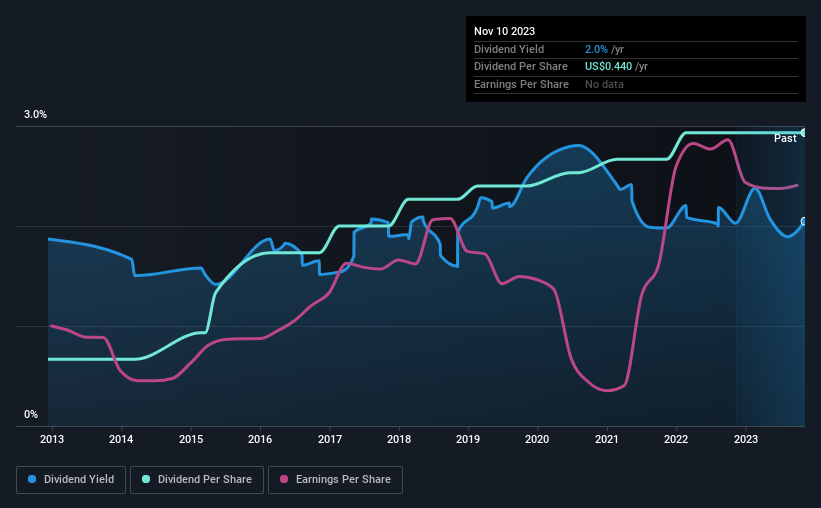The height and width of the screenshot is (508, 821).
Task: Click the No data earnings value
Action: coord(604,84)
